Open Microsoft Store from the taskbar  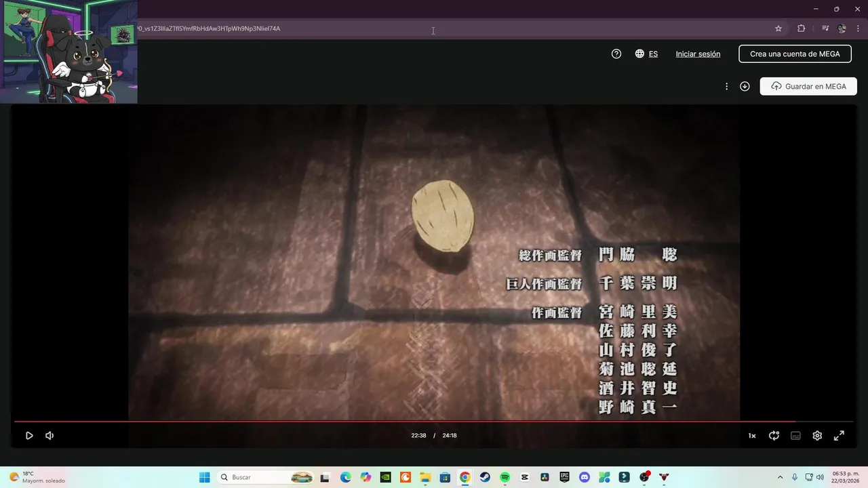445,477
